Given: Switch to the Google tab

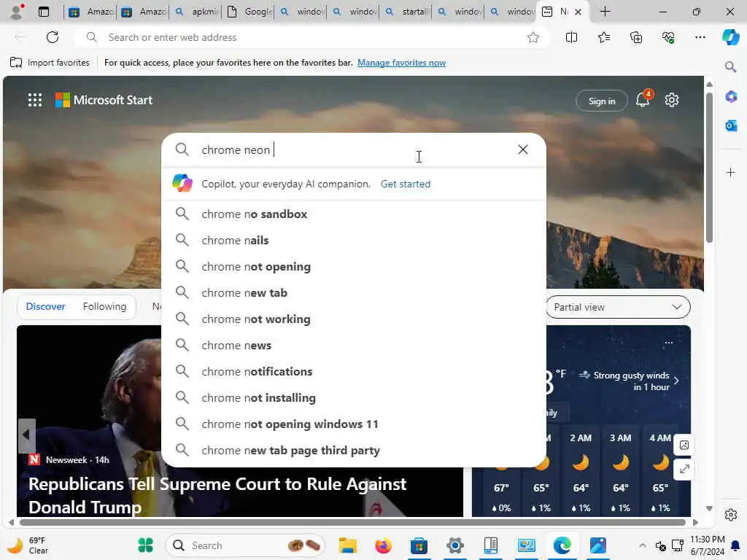Looking at the screenshot, I should click(248, 12).
